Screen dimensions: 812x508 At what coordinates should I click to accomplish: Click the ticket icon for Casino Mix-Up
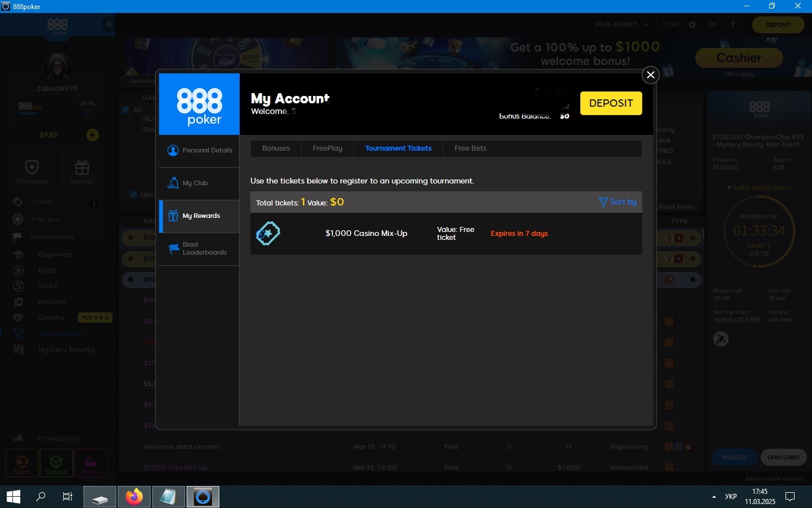pyautogui.click(x=268, y=233)
